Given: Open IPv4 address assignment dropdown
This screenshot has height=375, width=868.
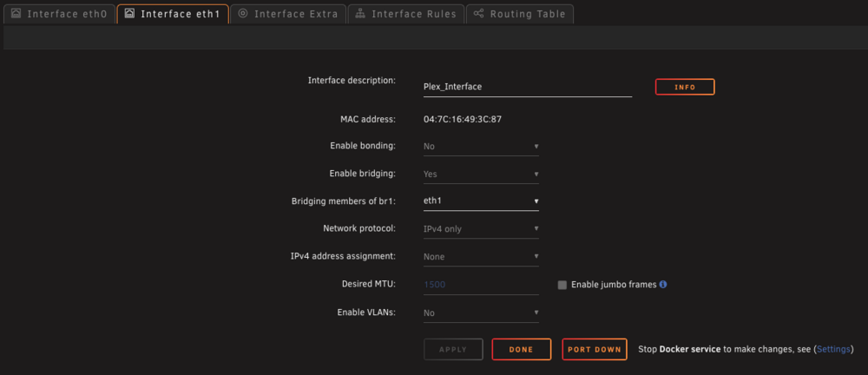Looking at the screenshot, I should [x=481, y=256].
